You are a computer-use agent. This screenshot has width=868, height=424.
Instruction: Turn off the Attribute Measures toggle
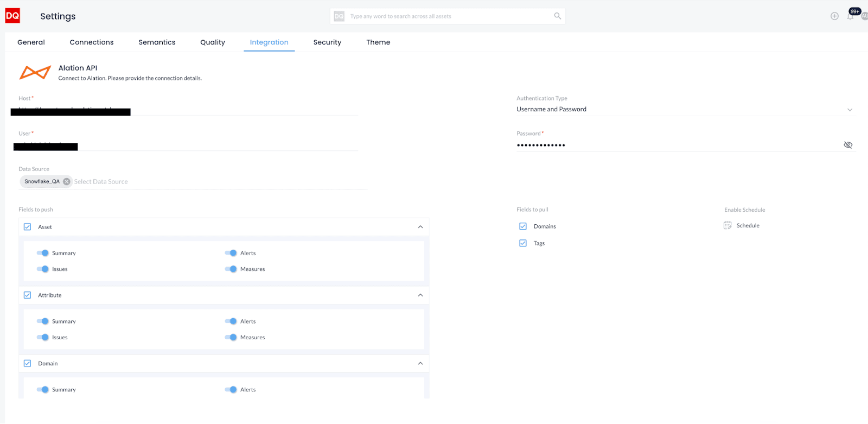coord(231,337)
